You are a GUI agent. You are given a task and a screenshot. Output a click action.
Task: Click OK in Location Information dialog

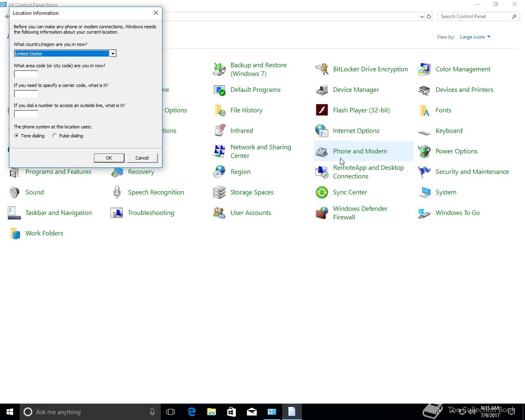(x=109, y=158)
